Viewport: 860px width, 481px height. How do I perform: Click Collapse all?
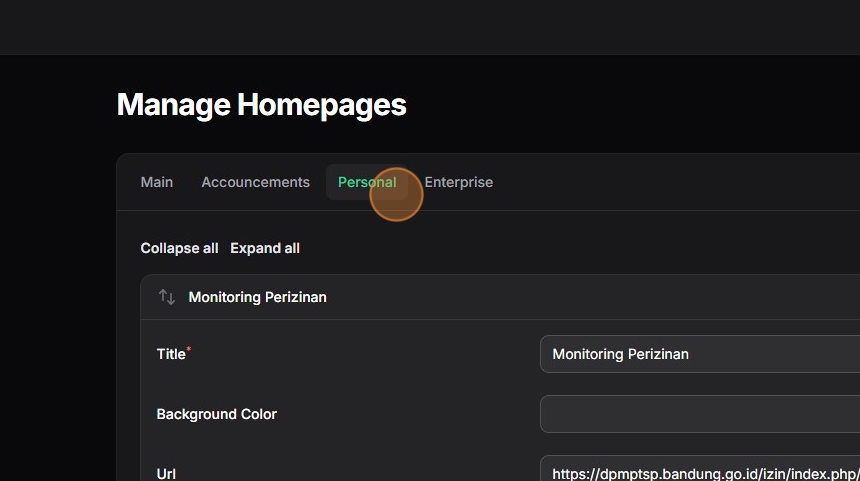click(x=179, y=248)
